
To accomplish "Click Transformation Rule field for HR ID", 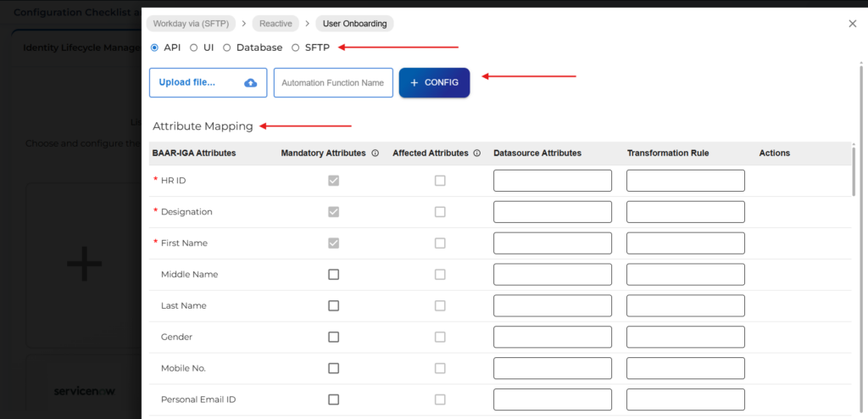I will (686, 181).
